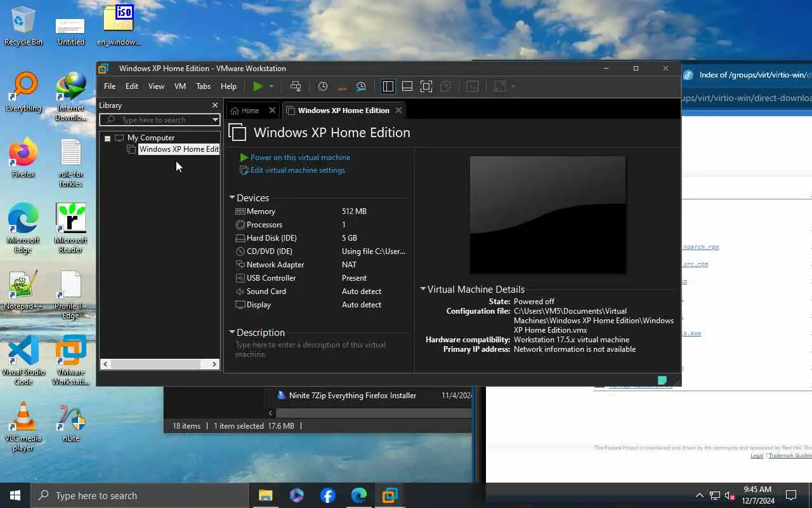Select the Firefox desktop shortcut
Screen dimensions: 812x508
(x=23, y=159)
